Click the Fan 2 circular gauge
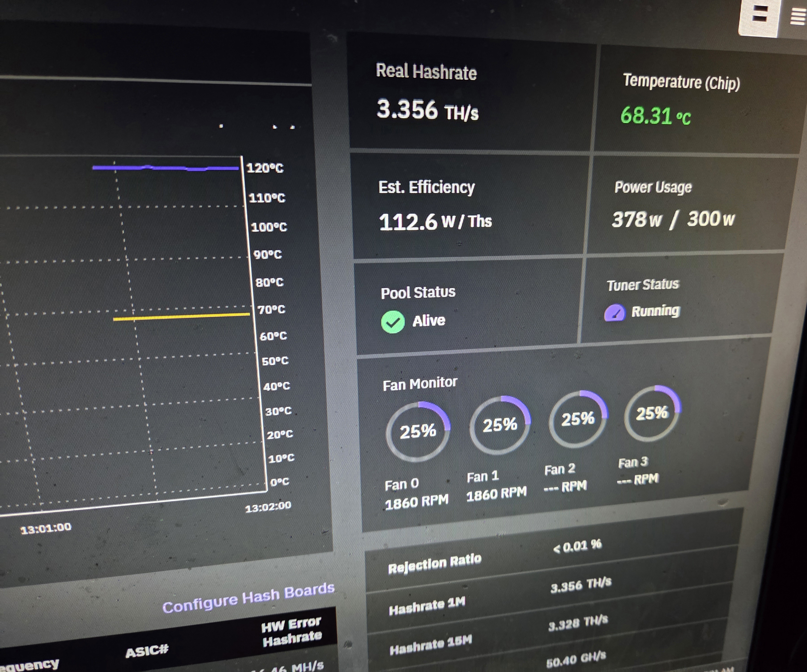This screenshot has height=672, width=807. (578, 418)
